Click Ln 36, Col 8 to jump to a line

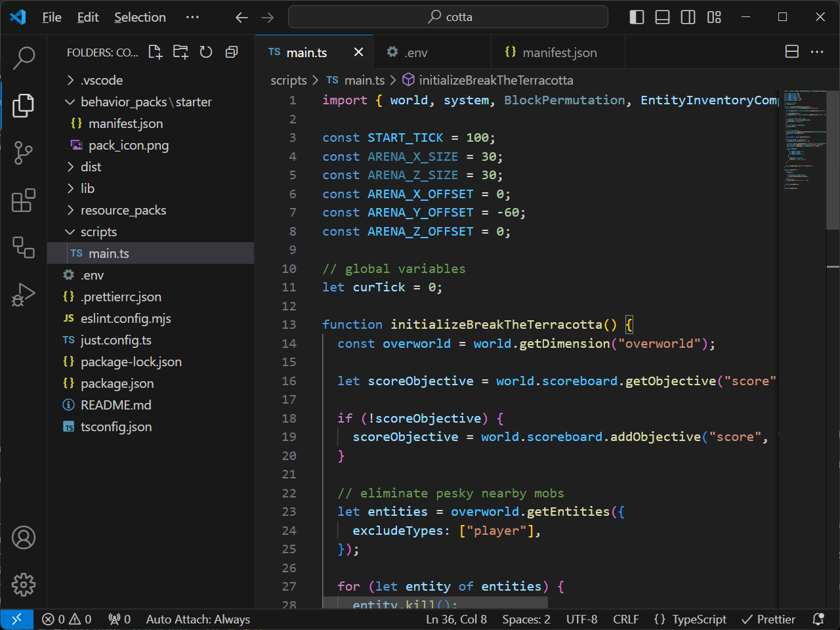[x=456, y=619]
